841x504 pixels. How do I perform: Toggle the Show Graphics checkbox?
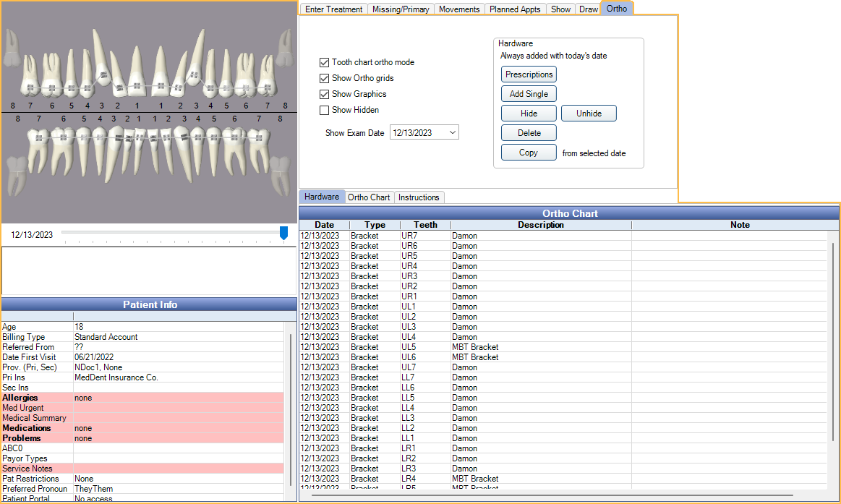(325, 94)
